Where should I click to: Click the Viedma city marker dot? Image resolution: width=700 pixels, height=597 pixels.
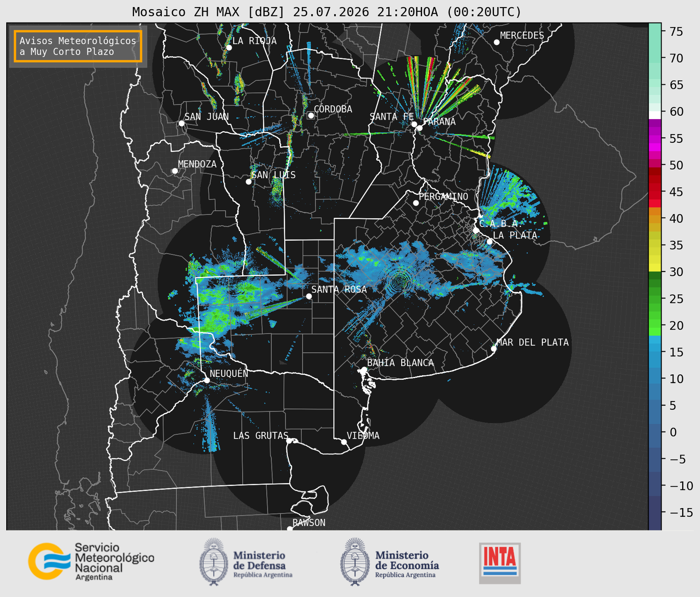click(344, 442)
